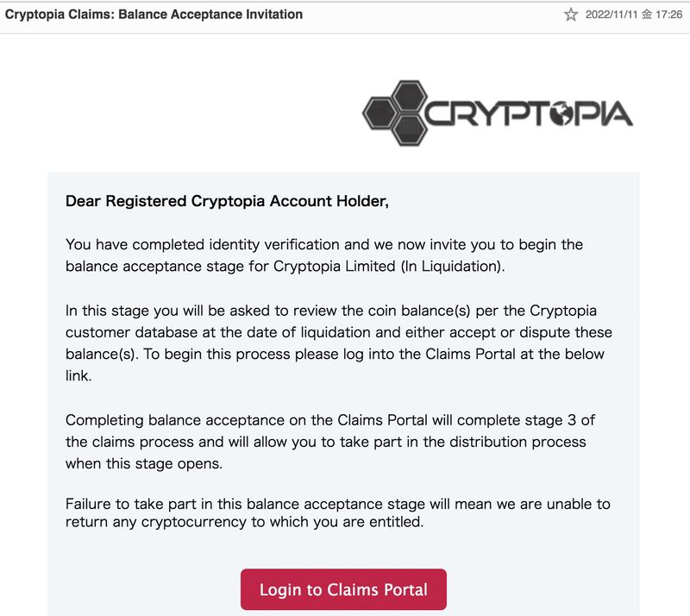The width and height of the screenshot is (690, 616).
Task: Click the 17:26 received time
Action: point(669,15)
